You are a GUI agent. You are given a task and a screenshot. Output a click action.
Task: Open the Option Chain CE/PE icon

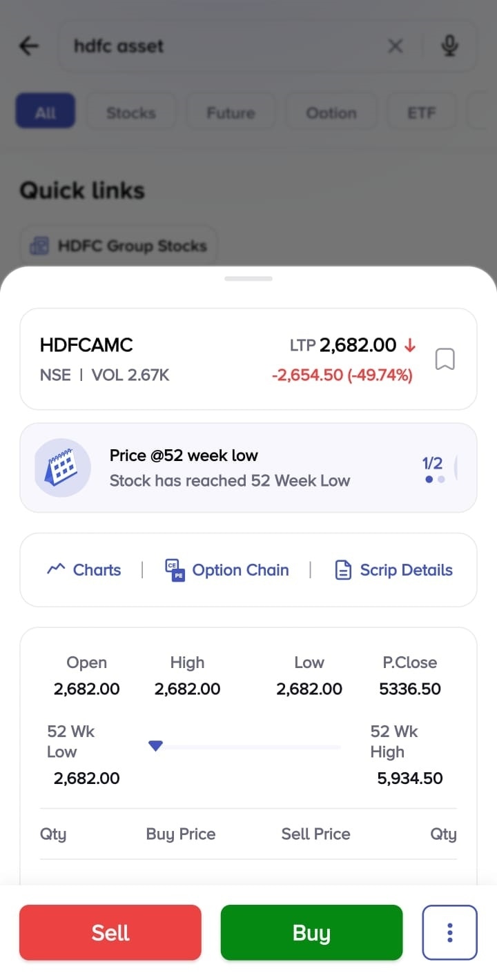(175, 570)
